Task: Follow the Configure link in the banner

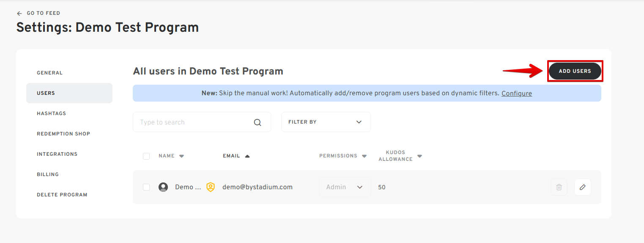Action: [516, 94]
